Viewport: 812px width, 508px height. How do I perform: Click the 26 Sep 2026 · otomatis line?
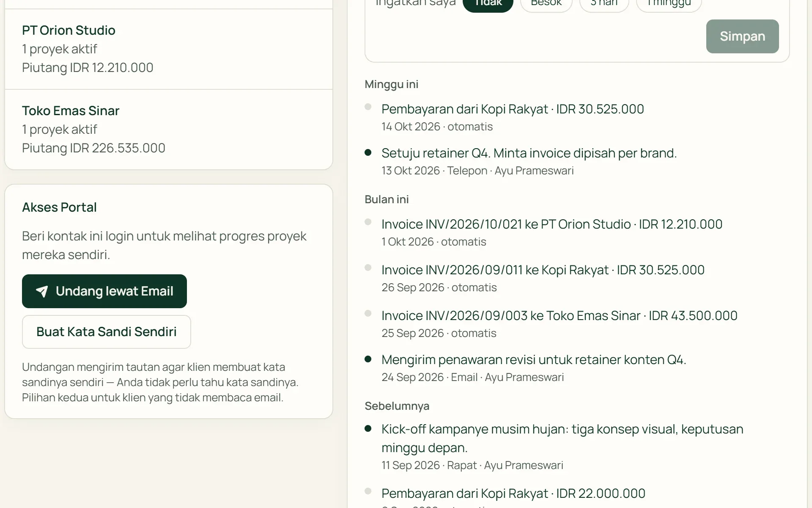[439, 287]
